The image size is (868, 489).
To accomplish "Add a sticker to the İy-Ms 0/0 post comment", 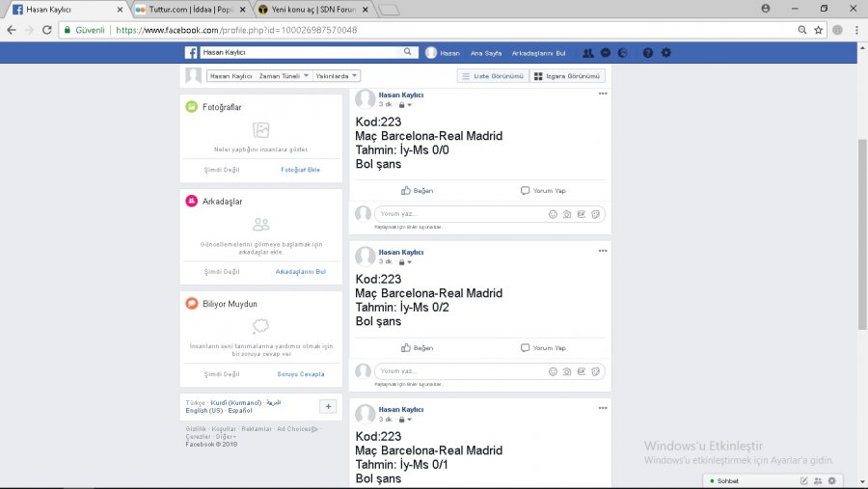I will [596, 214].
